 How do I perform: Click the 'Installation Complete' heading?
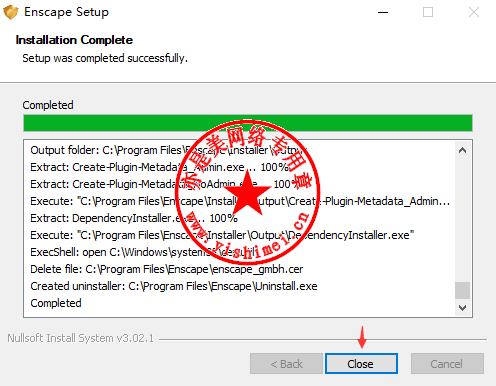[x=74, y=40]
